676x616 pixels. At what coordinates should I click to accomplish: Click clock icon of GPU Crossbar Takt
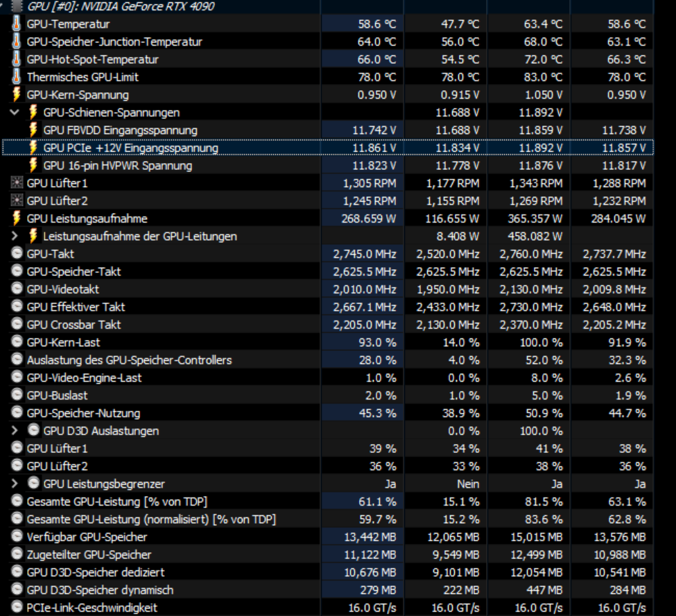(17, 324)
